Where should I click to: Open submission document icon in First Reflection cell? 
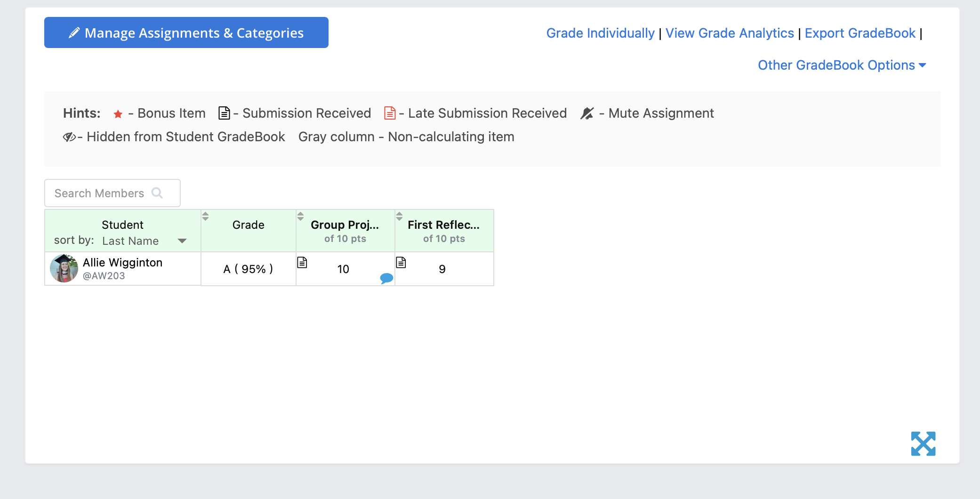tap(401, 262)
